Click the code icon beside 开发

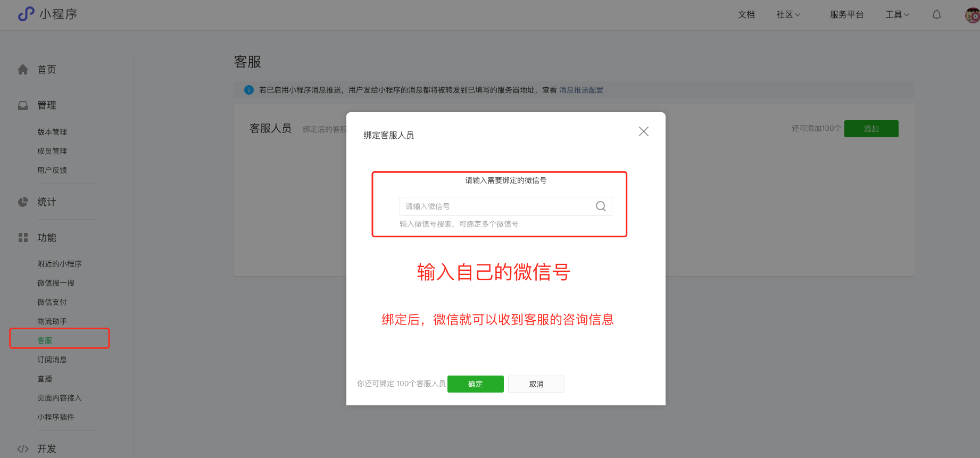23,449
